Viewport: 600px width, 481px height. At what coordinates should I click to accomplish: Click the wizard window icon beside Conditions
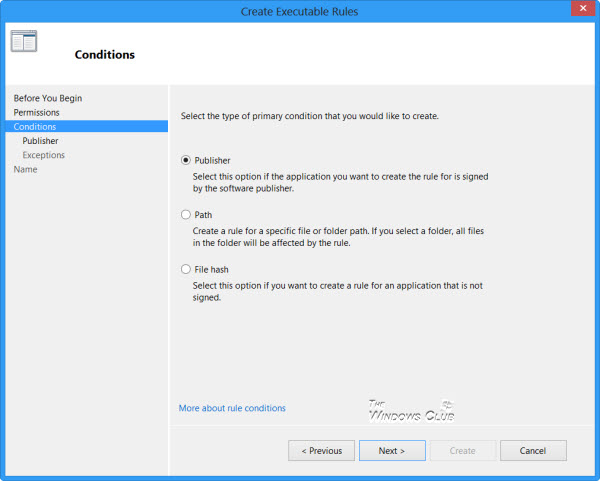point(24,41)
